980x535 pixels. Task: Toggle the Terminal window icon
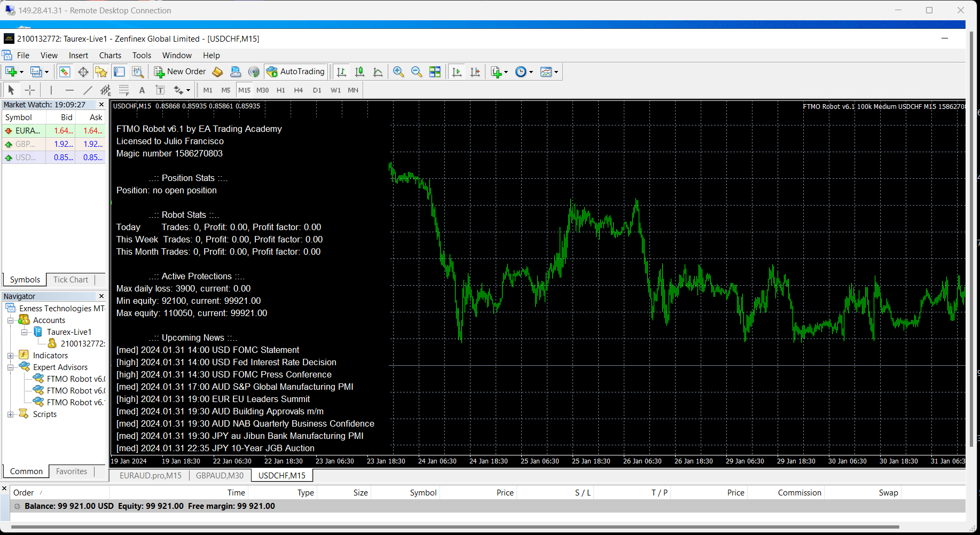coord(119,72)
